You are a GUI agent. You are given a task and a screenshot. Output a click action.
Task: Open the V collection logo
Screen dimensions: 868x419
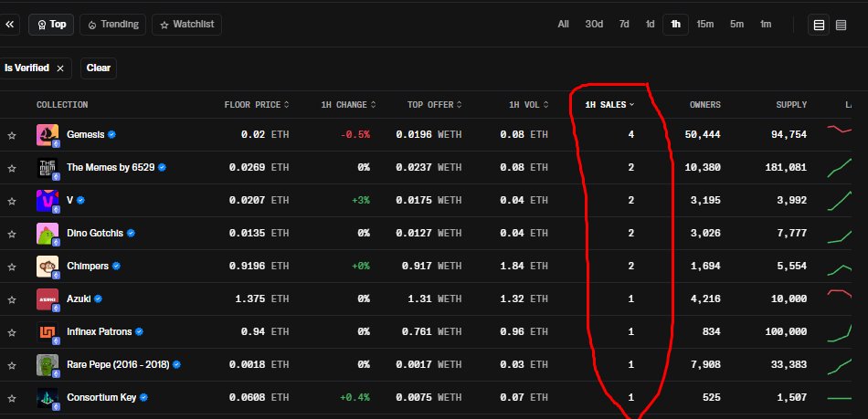point(48,201)
